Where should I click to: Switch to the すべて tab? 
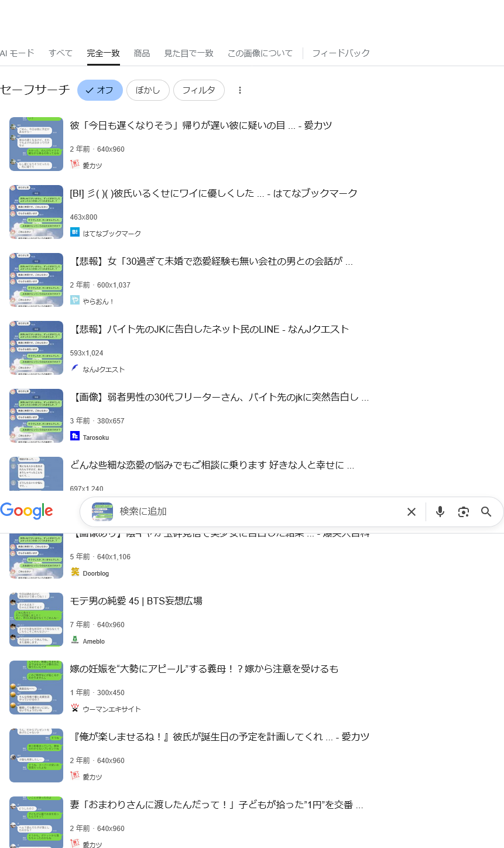coord(61,53)
